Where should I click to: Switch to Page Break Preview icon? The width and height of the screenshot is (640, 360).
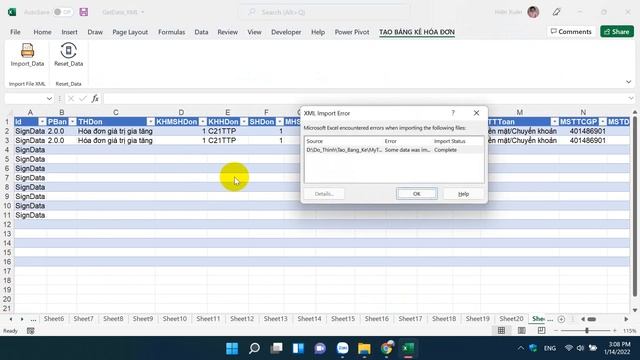pyautogui.click(x=541, y=331)
